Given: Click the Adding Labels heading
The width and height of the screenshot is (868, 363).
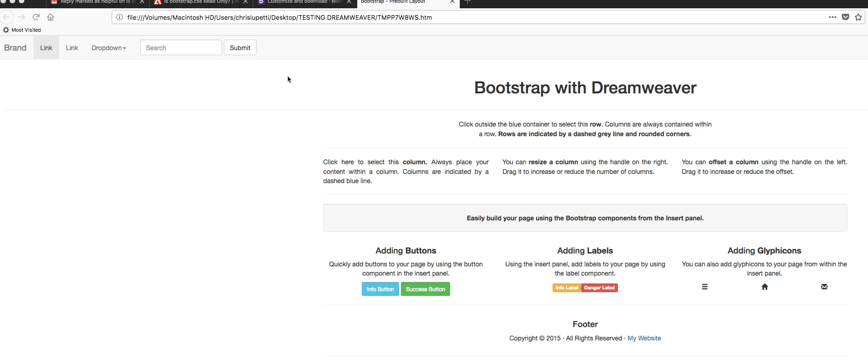Looking at the screenshot, I should click(x=585, y=251).
